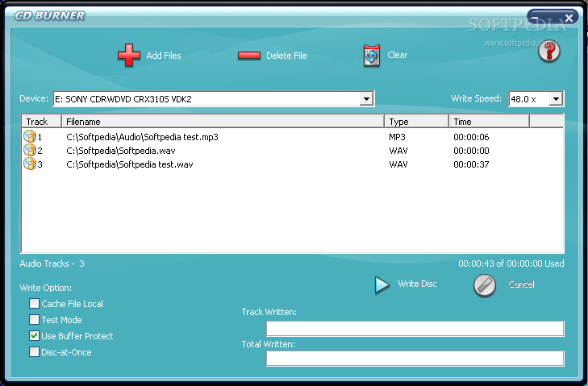Click the Cancel label
Image resolution: width=588 pixels, height=386 pixels.
tap(521, 284)
